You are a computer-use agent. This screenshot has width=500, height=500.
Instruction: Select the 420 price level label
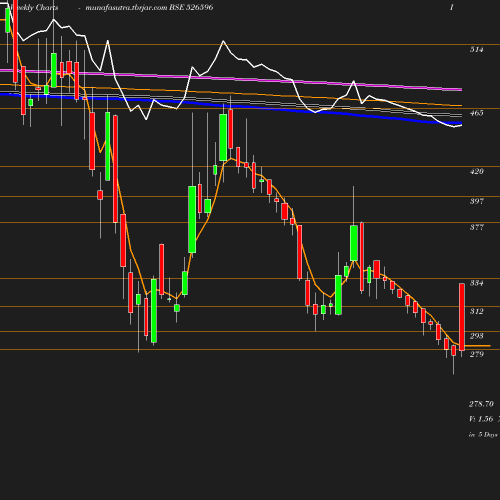pos(476,171)
